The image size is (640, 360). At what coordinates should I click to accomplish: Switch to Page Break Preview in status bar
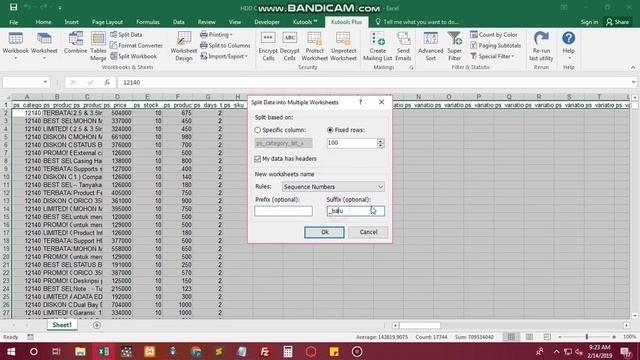click(547, 337)
